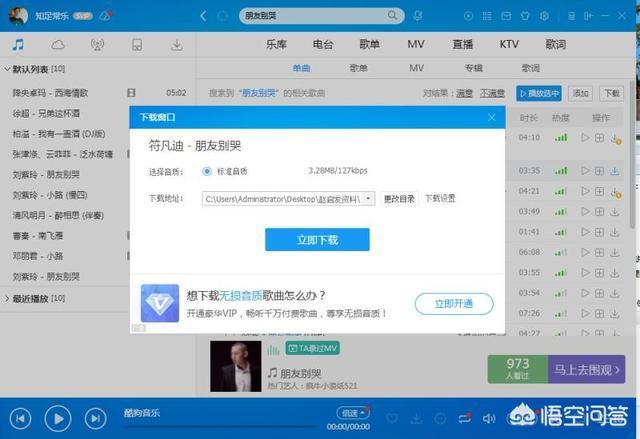
Task: Download the song with duration 01:41
Action: coord(615,232)
